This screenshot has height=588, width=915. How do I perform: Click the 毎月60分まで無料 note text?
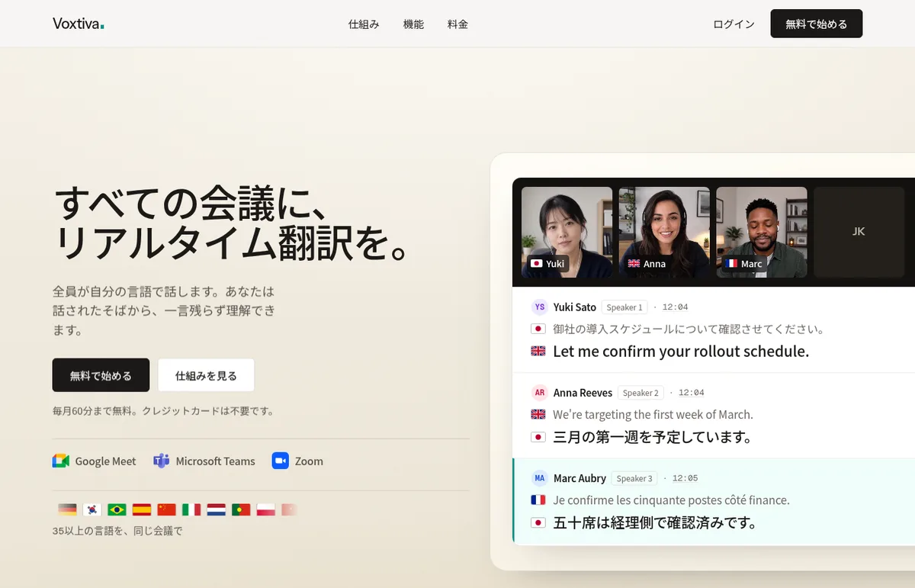point(163,411)
